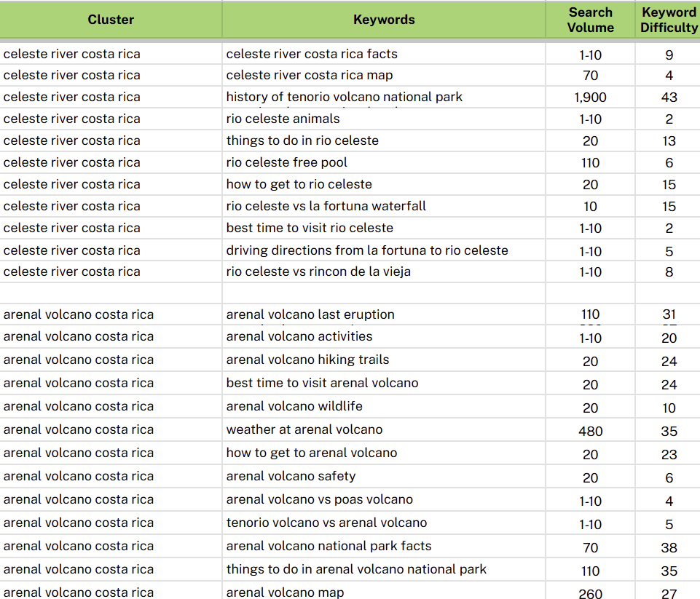Image resolution: width=700 pixels, height=599 pixels.
Task: Click search volume 10 for rio celeste vs la fortuna
Action: [590, 207]
